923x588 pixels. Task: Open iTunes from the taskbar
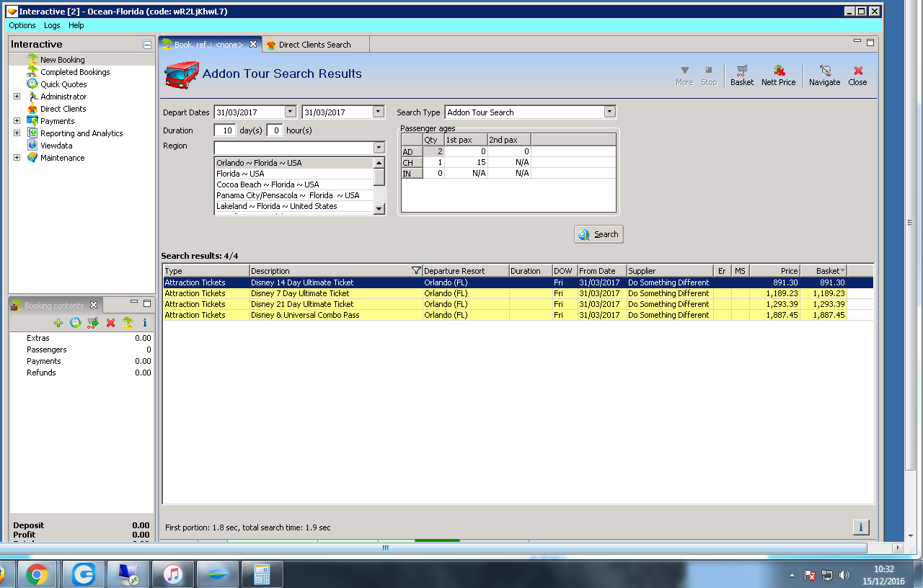pyautogui.click(x=172, y=574)
